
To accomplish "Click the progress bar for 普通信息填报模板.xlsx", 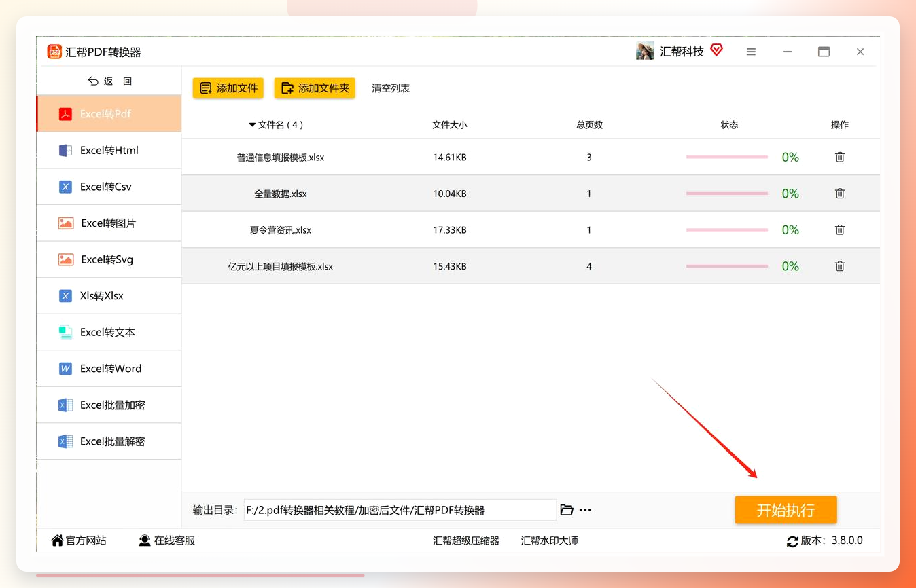I will tap(727, 157).
